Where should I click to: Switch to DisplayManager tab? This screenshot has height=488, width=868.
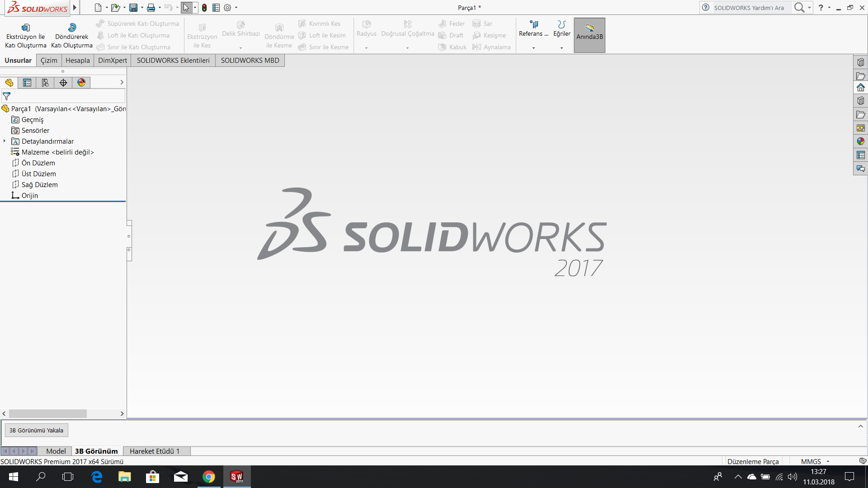(x=81, y=82)
